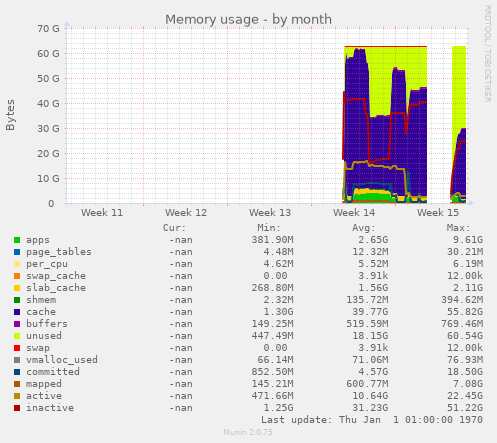This screenshot has width=497, height=443.
Task: Click the '30 G' y-axis tick label
Action: tap(48, 129)
